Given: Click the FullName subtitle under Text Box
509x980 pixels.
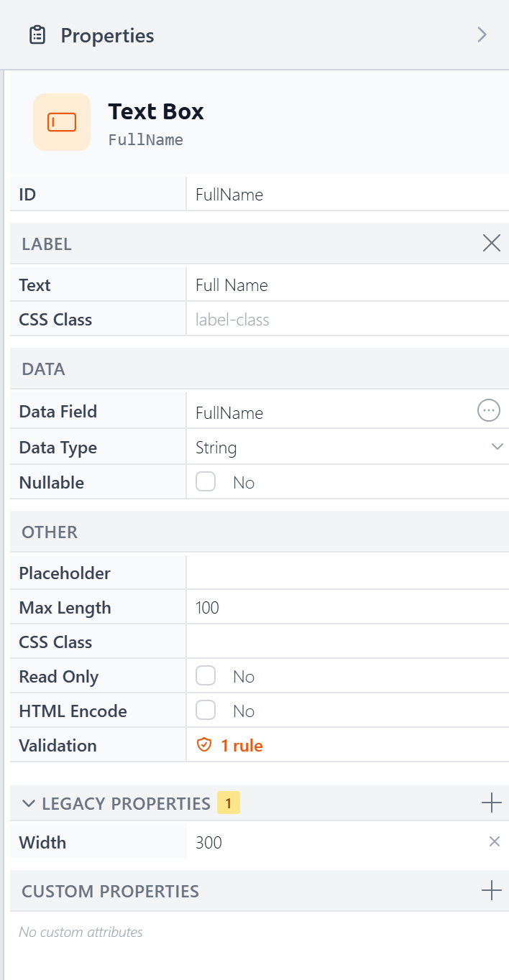Looking at the screenshot, I should (x=146, y=140).
